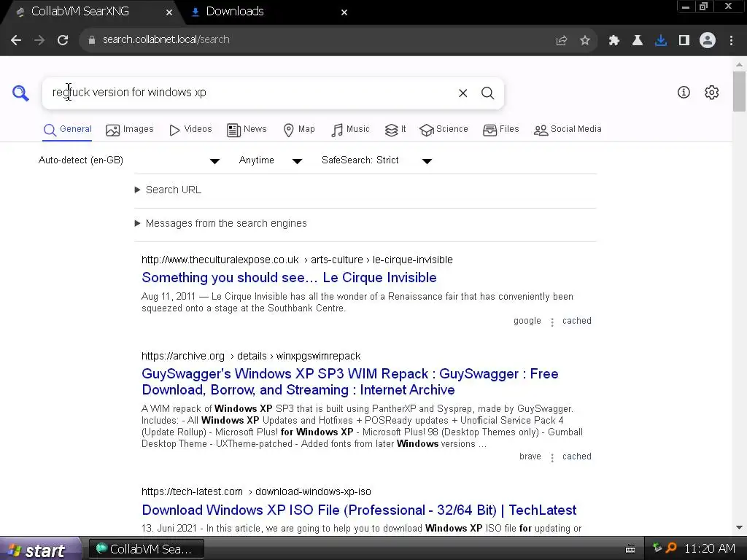
Task: Open the profile avatar menu
Action: tap(708, 40)
